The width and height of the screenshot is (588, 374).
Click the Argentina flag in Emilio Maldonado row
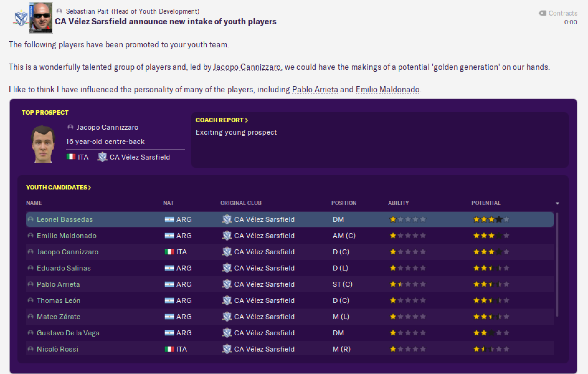169,236
